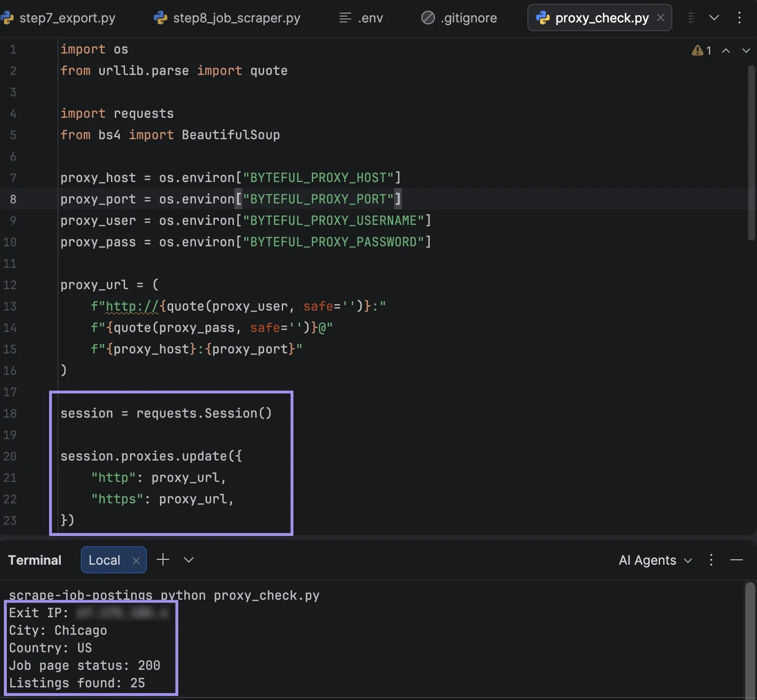Show hidden editor tabs dropdown
This screenshot has width=757, height=700.
[714, 18]
